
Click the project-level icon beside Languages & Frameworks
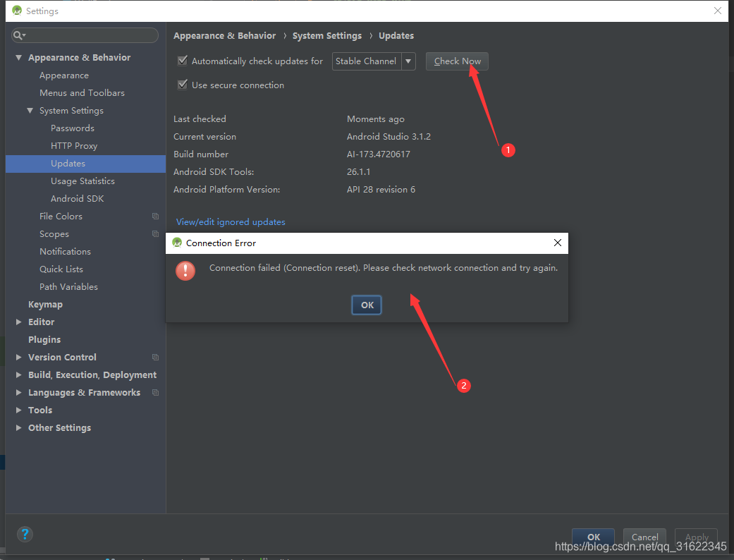pos(155,392)
